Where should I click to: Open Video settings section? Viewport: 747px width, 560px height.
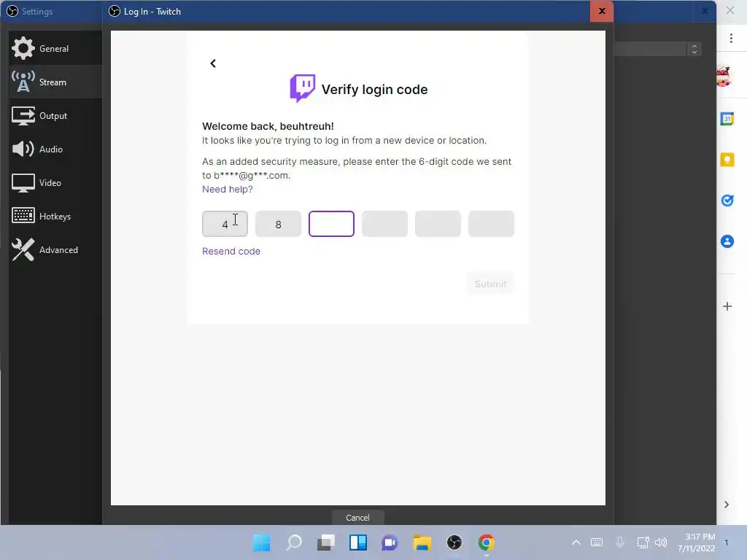click(55, 182)
